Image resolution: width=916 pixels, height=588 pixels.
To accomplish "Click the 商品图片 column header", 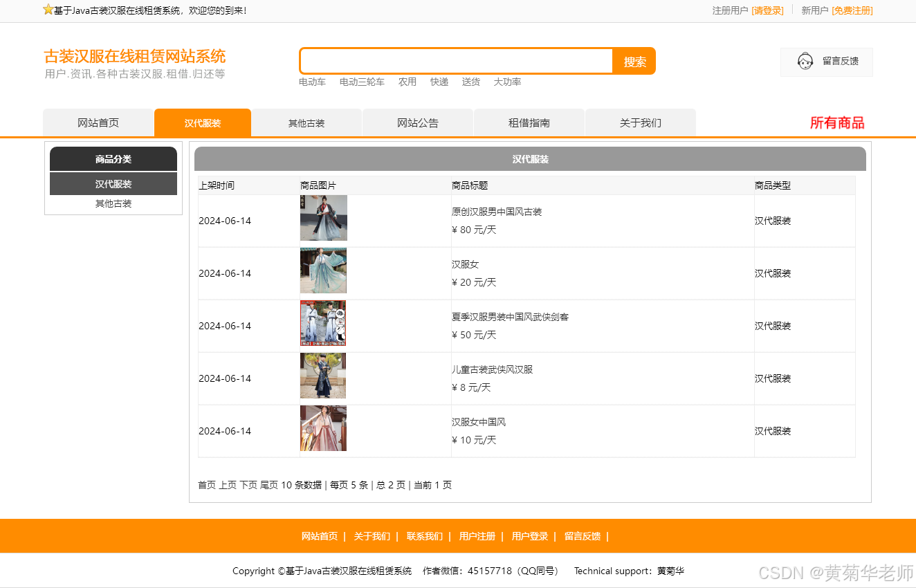I will tap(318, 185).
